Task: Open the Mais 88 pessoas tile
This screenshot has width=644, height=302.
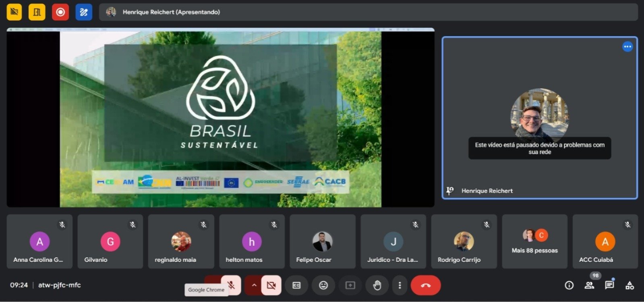Action: [535, 242]
